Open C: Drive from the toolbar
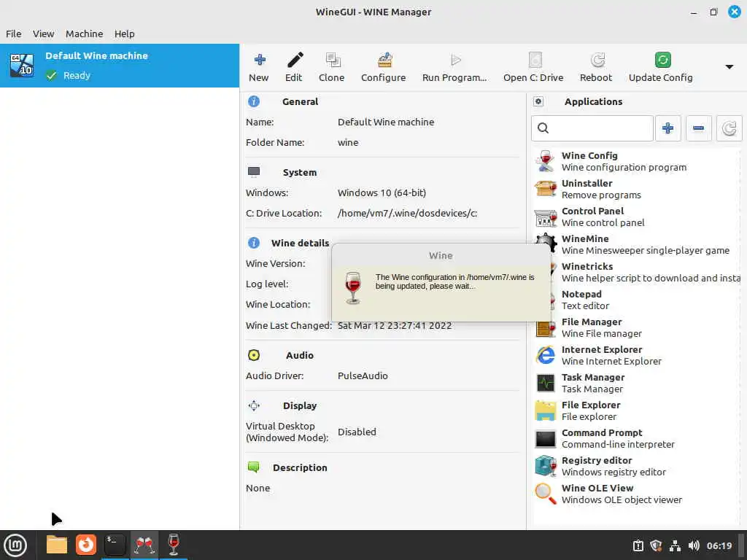This screenshot has width=747, height=560. tap(533, 66)
